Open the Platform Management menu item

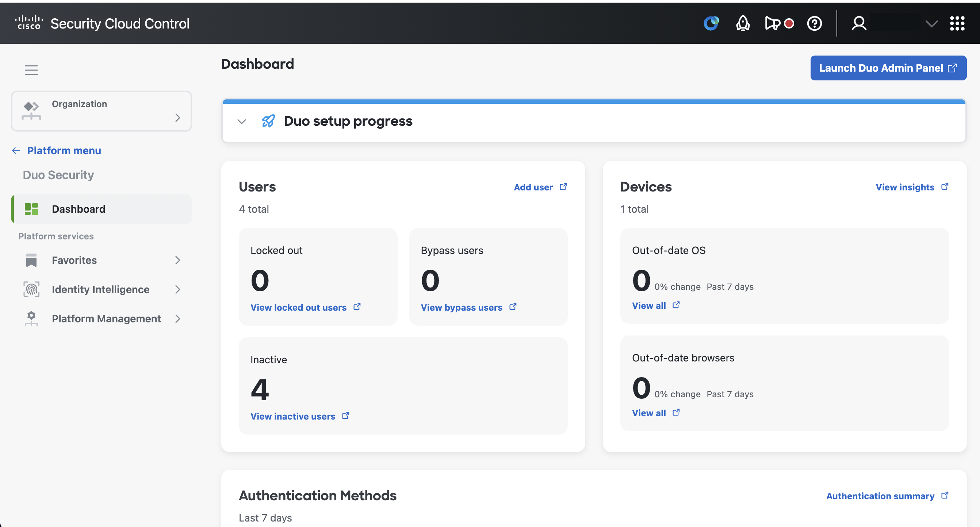pyautogui.click(x=102, y=319)
